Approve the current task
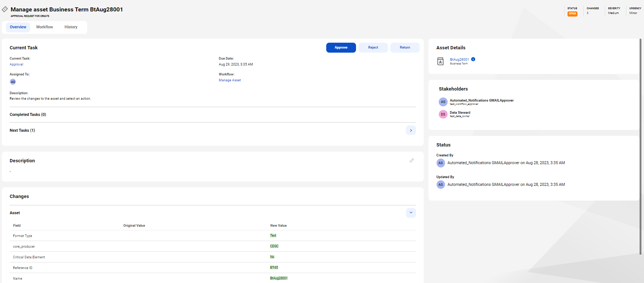The image size is (644, 283). (x=341, y=47)
